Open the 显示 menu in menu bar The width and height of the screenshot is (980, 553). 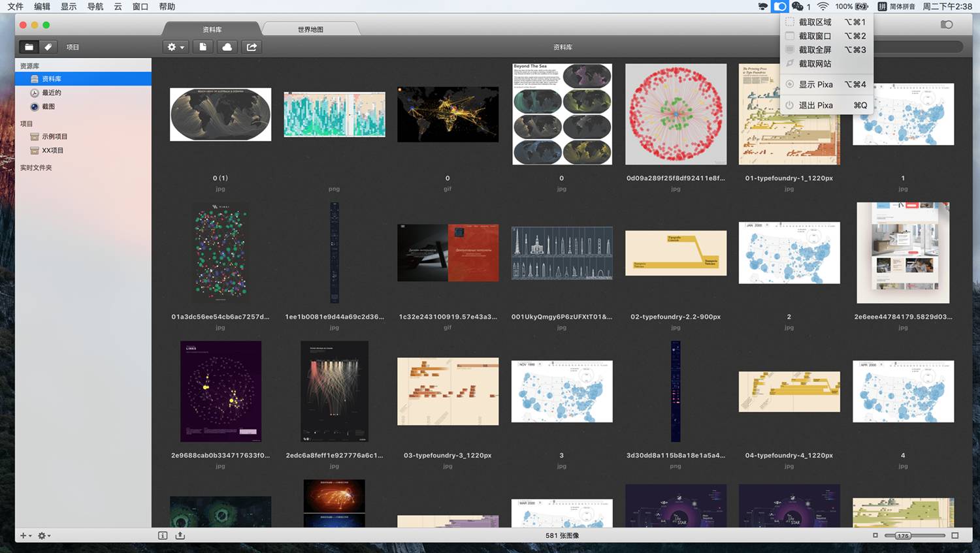coord(69,7)
